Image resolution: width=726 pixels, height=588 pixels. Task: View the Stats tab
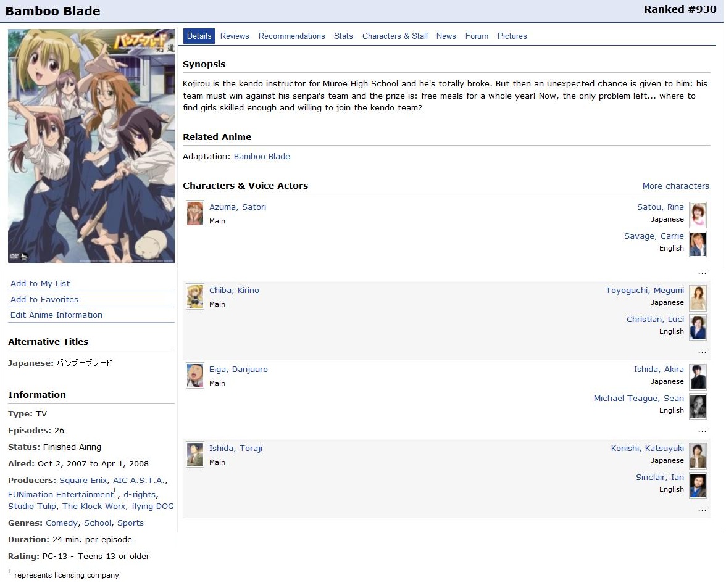[x=343, y=36]
